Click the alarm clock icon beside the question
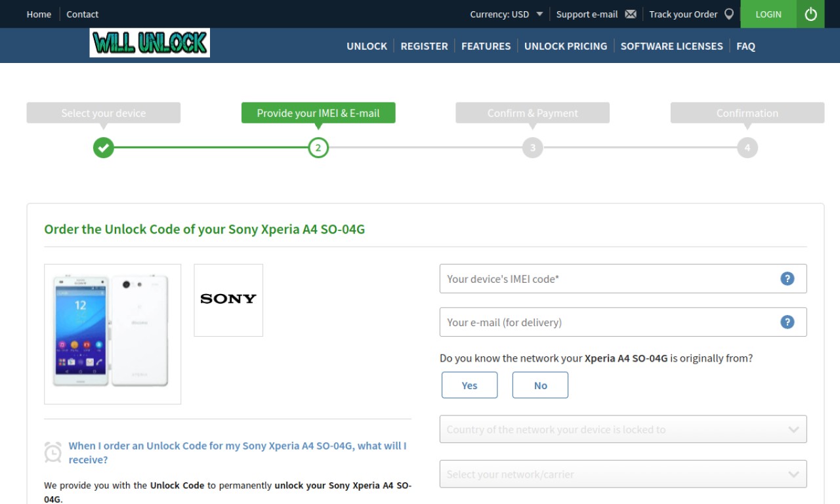This screenshot has height=504, width=840. click(52, 452)
